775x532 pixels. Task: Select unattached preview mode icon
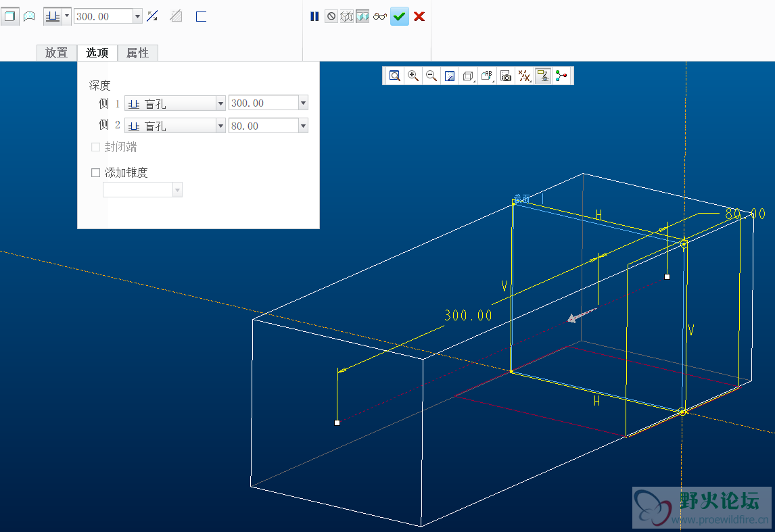[x=347, y=16]
